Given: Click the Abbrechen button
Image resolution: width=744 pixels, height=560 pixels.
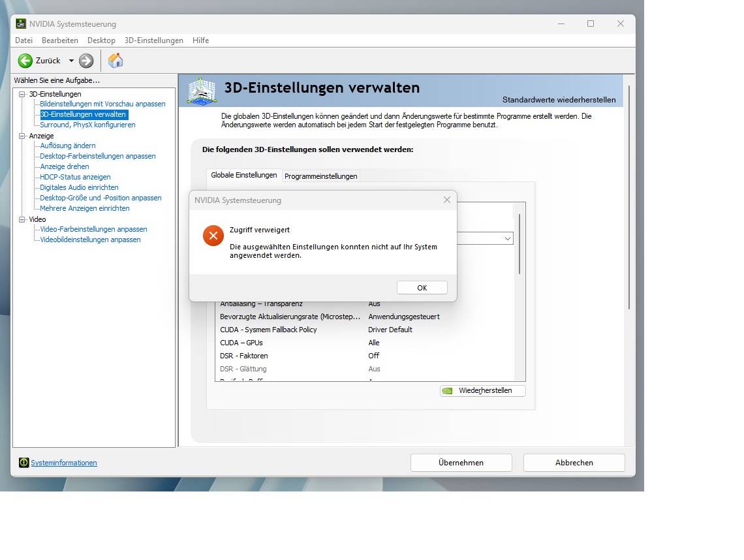Looking at the screenshot, I should coord(574,463).
